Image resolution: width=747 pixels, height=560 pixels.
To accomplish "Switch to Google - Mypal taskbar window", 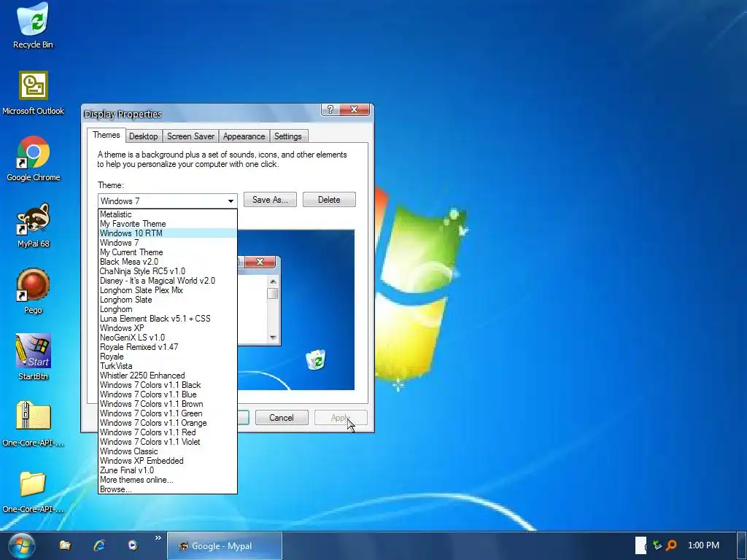I will click(x=225, y=546).
